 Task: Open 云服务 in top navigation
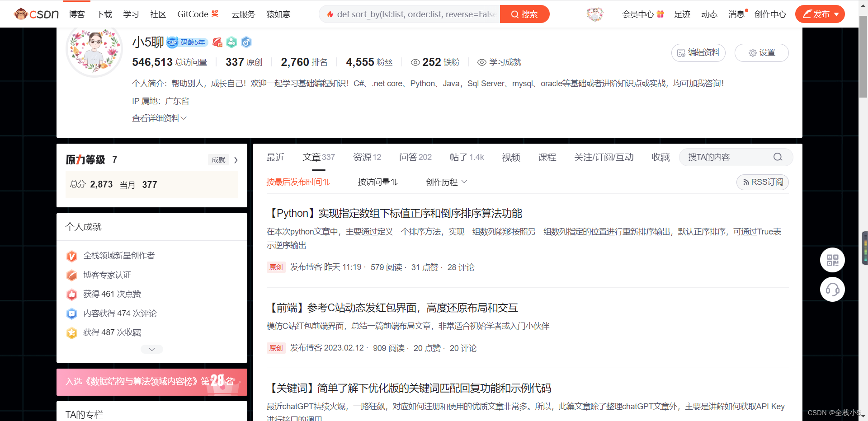pyautogui.click(x=243, y=14)
